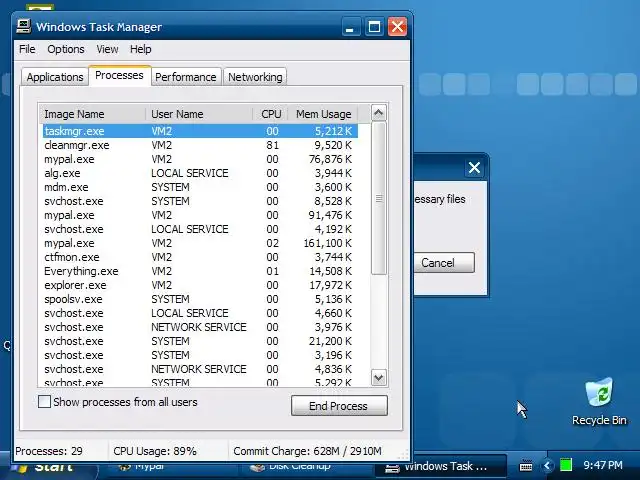Click the Task Manager title bar icon
This screenshot has height=480, width=640.
24,27
